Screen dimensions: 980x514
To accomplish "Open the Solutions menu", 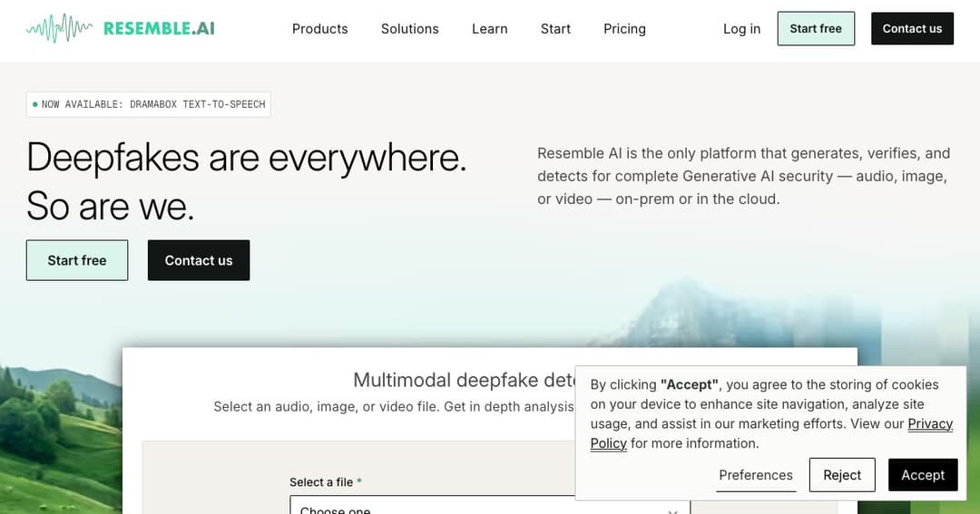I will point(410,29).
